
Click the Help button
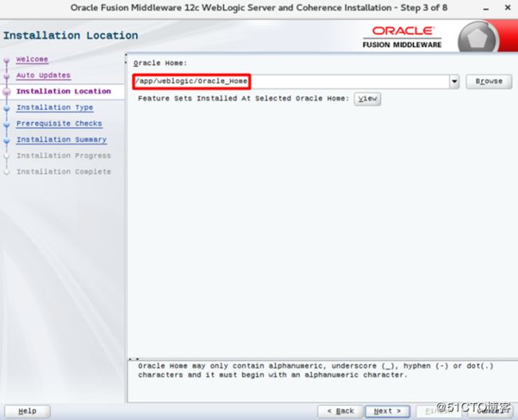click(x=27, y=411)
